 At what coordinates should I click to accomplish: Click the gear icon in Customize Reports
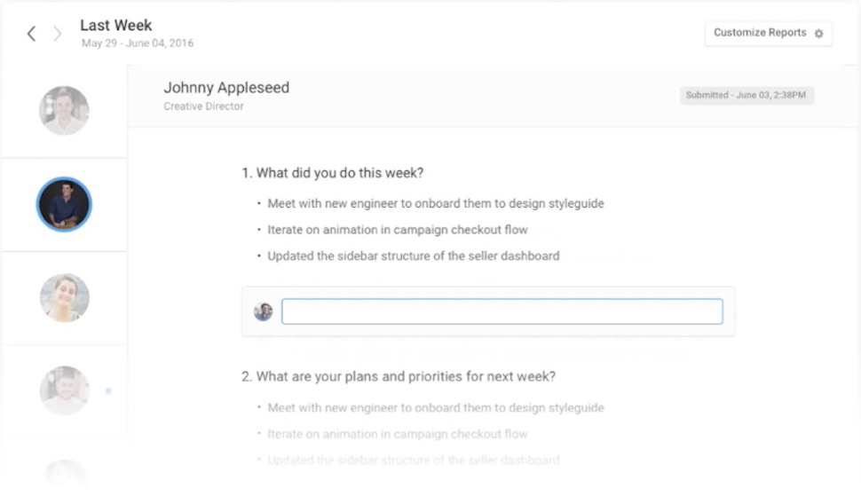click(818, 34)
